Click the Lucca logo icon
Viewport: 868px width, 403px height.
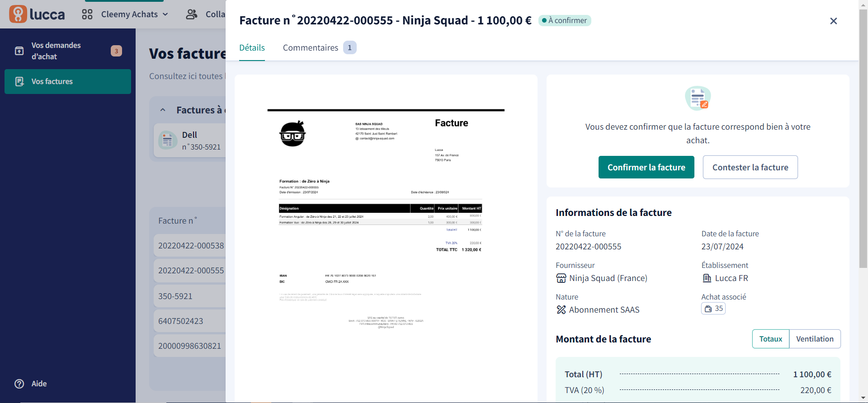pyautogui.click(x=18, y=14)
